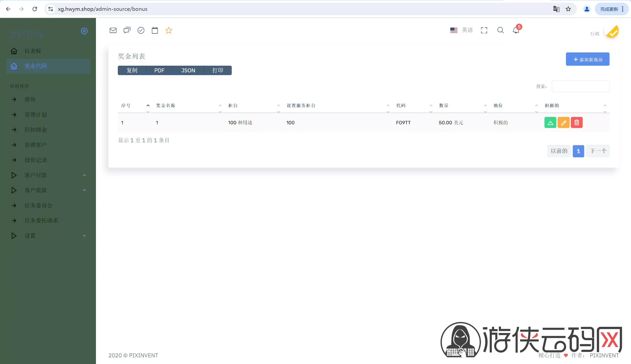Open the mail envelope icon
The height and width of the screenshot is (364, 631).
point(113,30)
